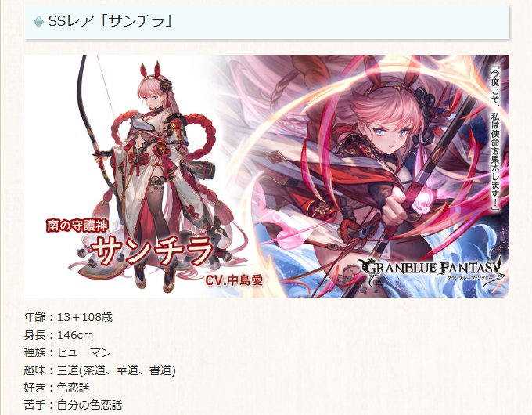The image size is (532, 415).
Task: Click the 苦手：自分の色恋話 line
Action: pyautogui.click(x=73, y=405)
